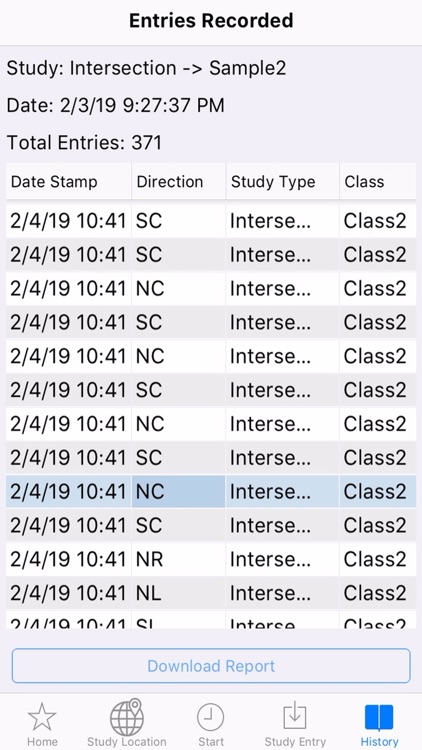Tap the Study Entry tab label
The height and width of the screenshot is (750, 422).
point(295,742)
